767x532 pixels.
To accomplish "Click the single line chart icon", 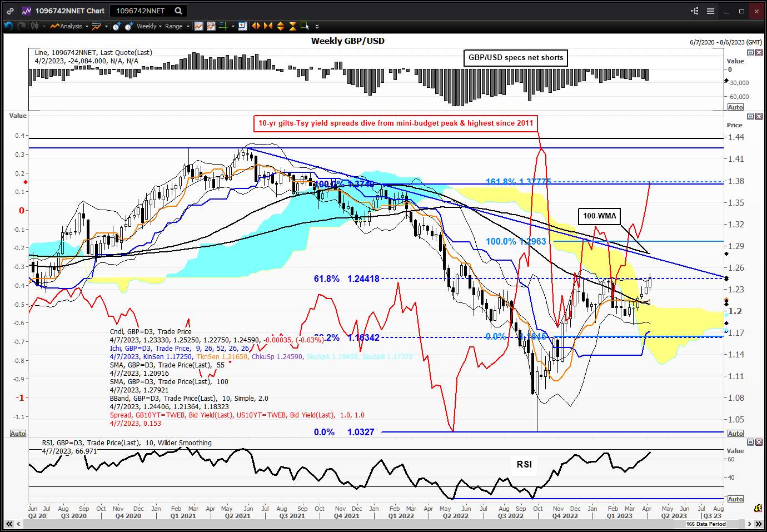I will pyautogui.click(x=198, y=26).
